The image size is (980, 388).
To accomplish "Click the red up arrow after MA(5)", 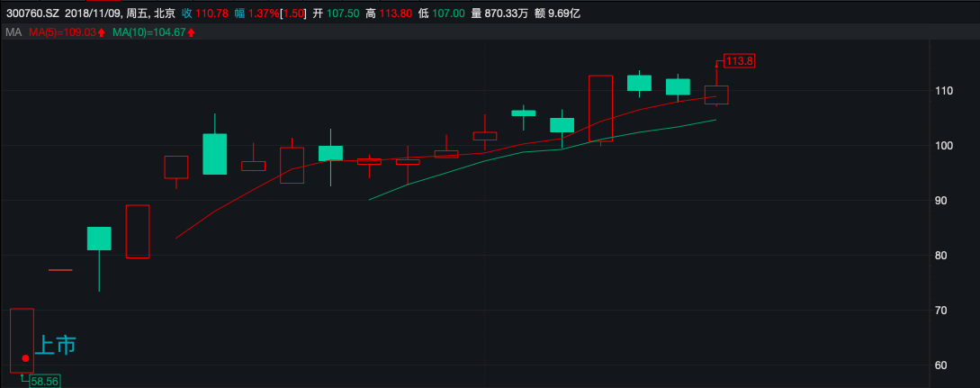I will (102, 32).
